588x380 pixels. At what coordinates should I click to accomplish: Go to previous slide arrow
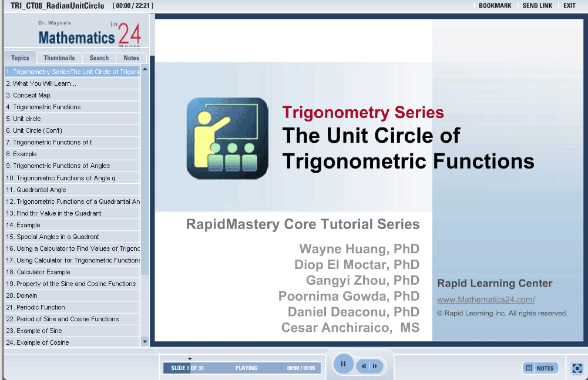364,366
